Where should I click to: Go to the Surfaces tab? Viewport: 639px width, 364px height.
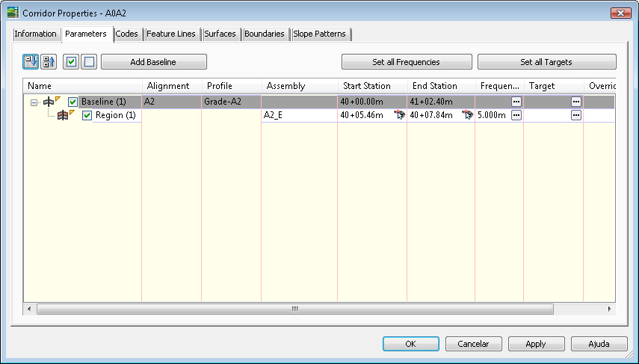220,34
